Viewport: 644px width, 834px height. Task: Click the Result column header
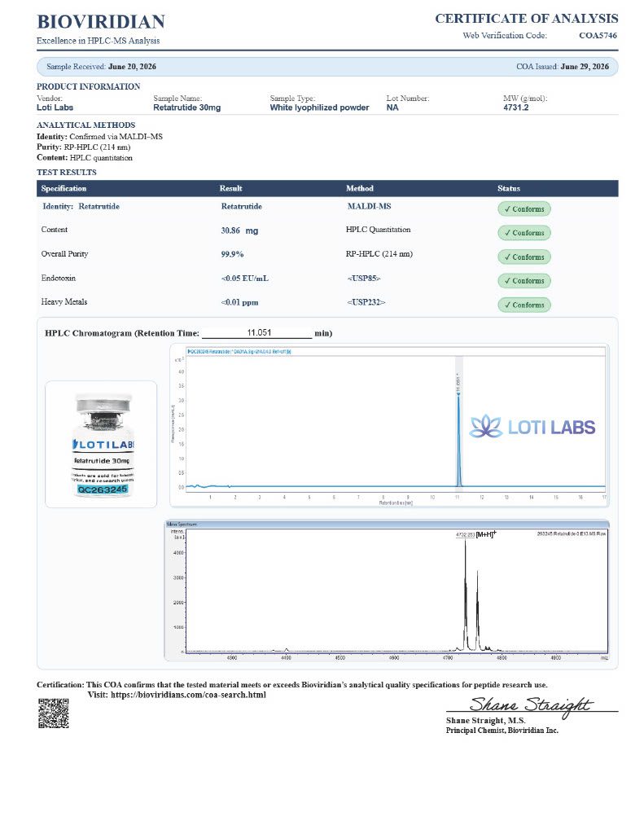pos(230,188)
